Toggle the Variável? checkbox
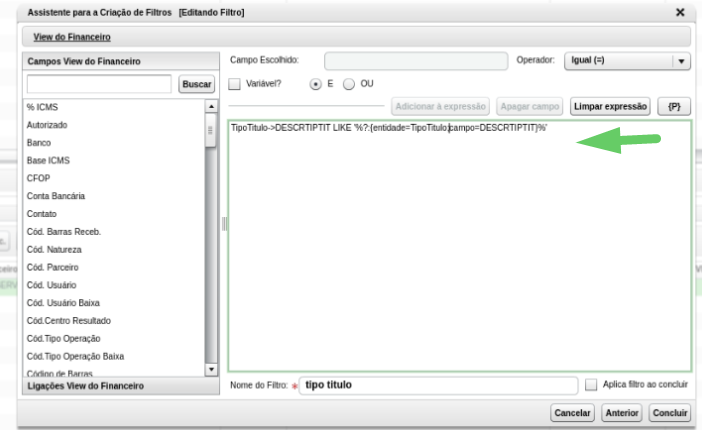This screenshot has width=702, height=430. 234,84
